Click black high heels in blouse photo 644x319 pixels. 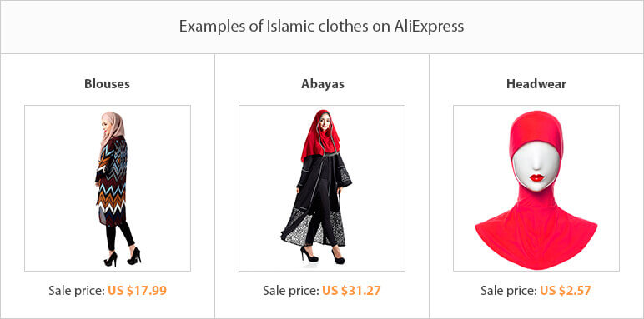tap(123, 257)
